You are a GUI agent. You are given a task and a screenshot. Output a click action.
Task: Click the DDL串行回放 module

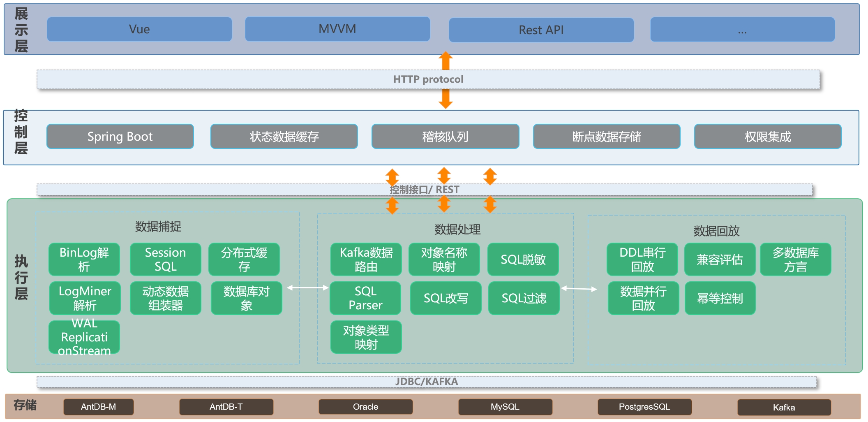click(642, 260)
